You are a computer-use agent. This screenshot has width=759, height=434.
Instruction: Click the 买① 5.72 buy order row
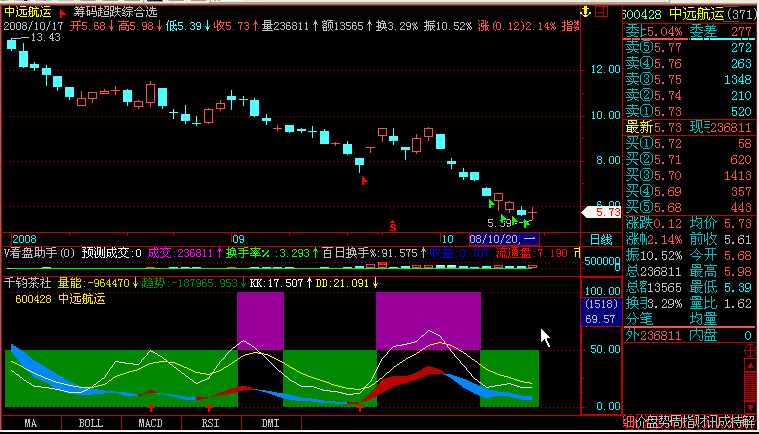tap(688, 143)
